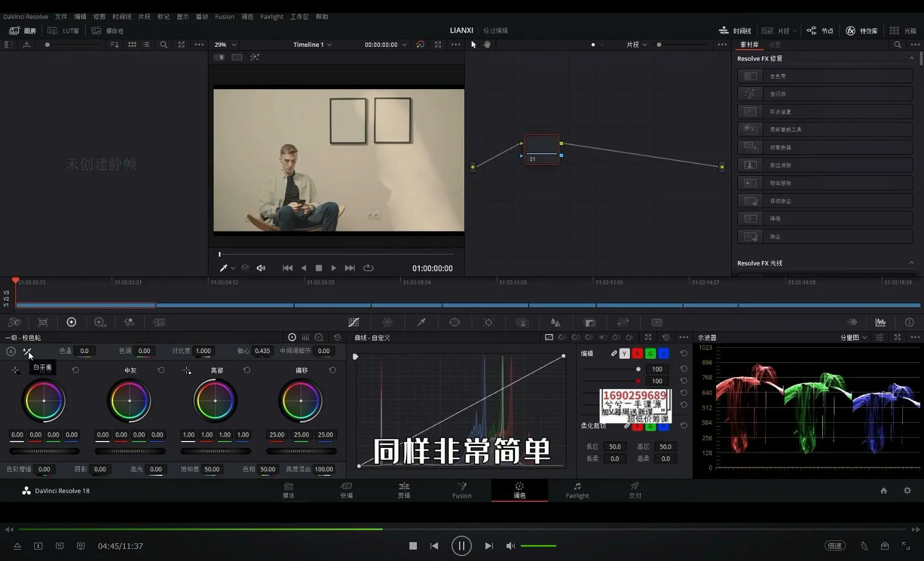Switch wheels to bars mode

tap(306, 338)
